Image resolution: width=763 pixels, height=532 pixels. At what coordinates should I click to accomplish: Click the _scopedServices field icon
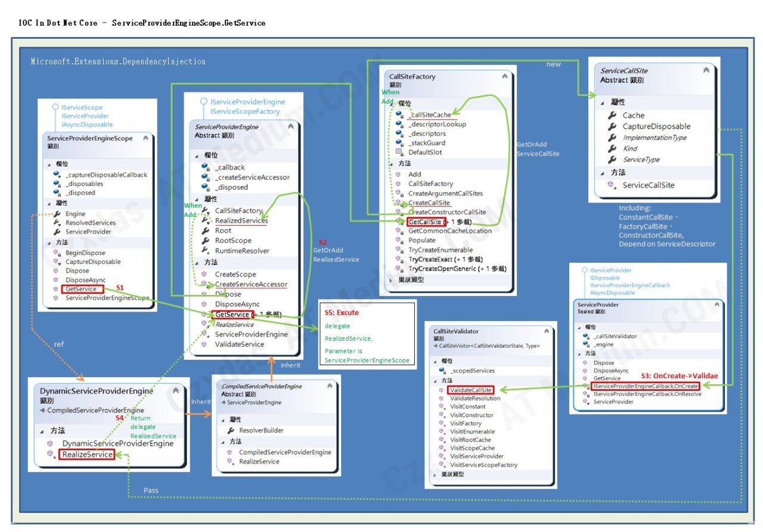(442, 371)
